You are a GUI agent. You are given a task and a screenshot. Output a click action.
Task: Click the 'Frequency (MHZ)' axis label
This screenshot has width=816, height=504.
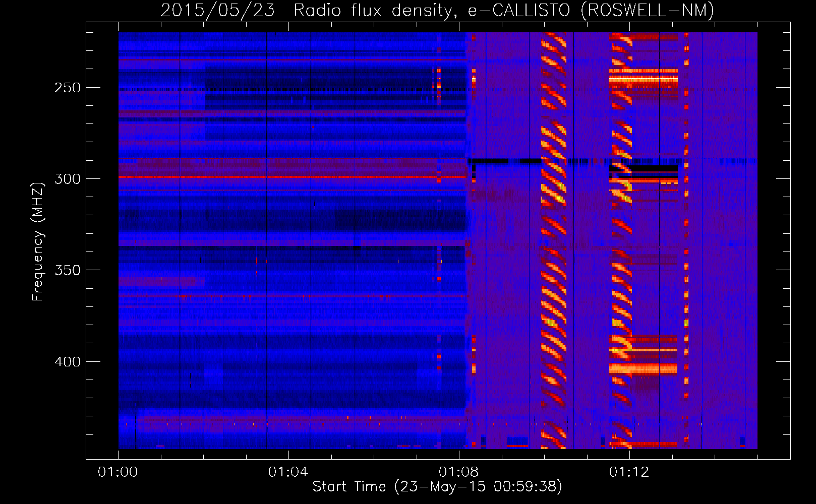(x=38, y=241)
